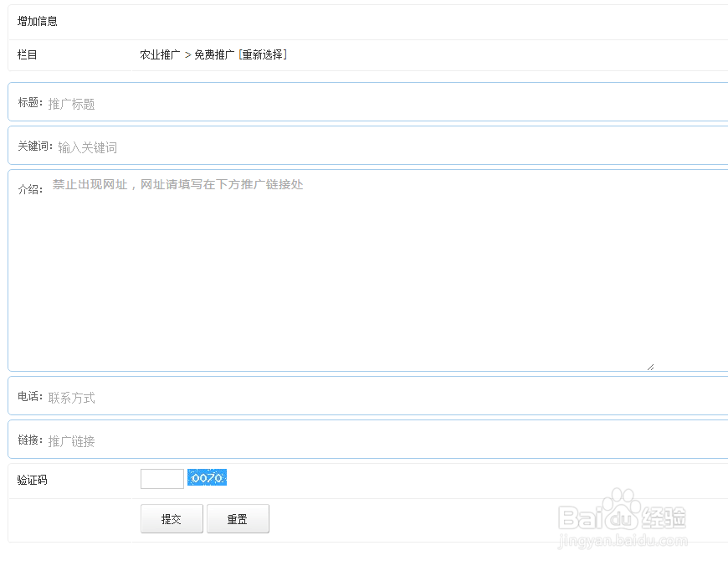This screenshot has height=566, width=728.
Task: Click the resize grip of the 介绍 textarea
Action: pyautogui.click(x=650, y=367)
